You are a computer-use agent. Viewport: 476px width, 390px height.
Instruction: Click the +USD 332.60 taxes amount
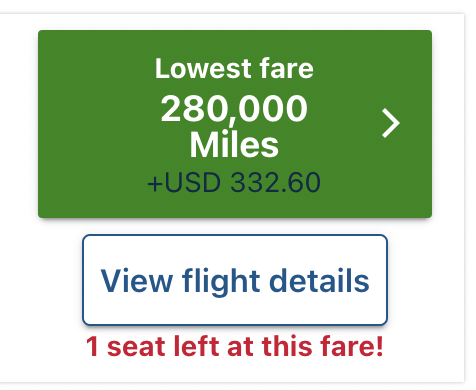(x=234, y=182)
